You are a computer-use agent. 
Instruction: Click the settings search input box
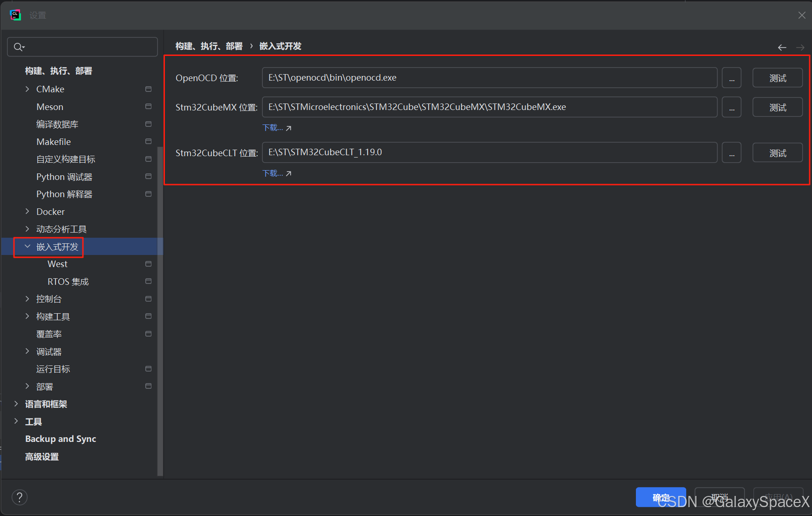pyautogui.click(x=82, y=47)
